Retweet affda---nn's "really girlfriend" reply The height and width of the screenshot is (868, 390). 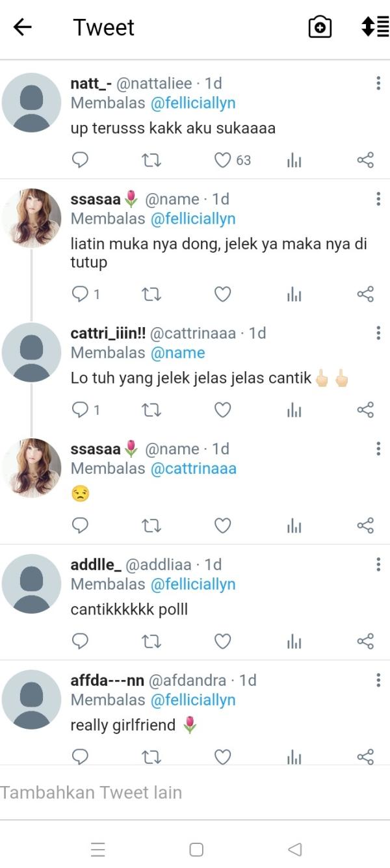151,756
